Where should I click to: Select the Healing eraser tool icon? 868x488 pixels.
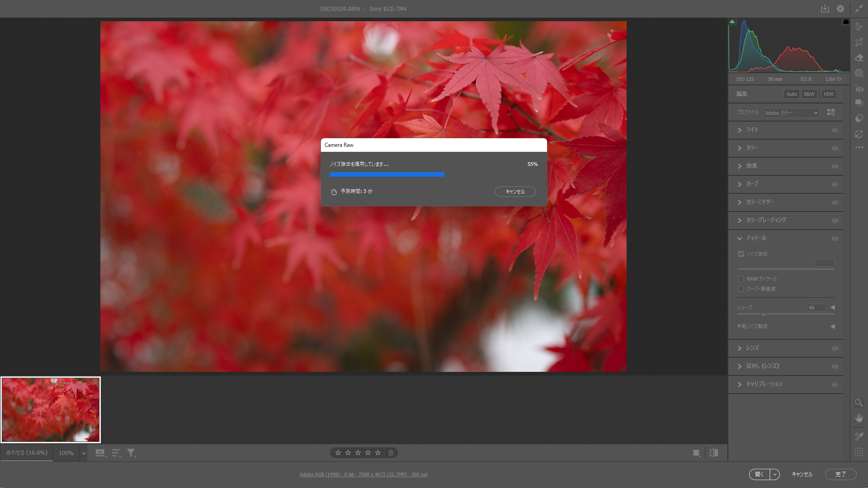(859, 57)
